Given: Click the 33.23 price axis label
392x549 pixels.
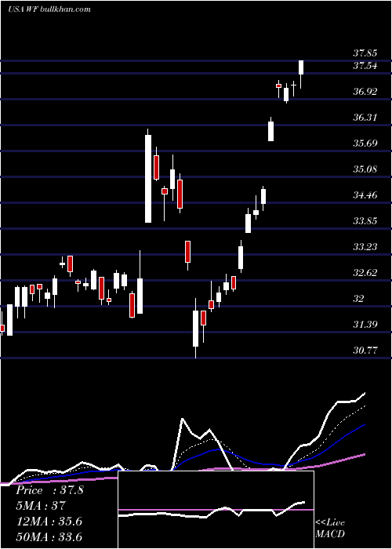Looking at the screenshot, I should 365,247.
